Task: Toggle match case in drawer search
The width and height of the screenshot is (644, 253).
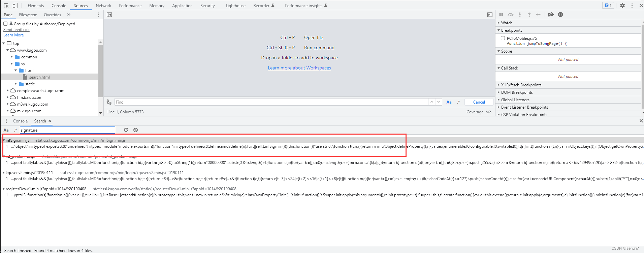Action: 6,130
